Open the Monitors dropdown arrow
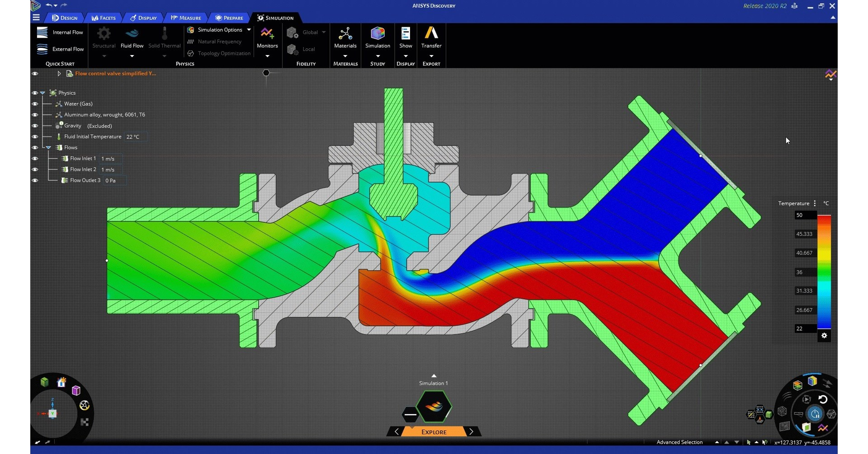 click(267, 56)
